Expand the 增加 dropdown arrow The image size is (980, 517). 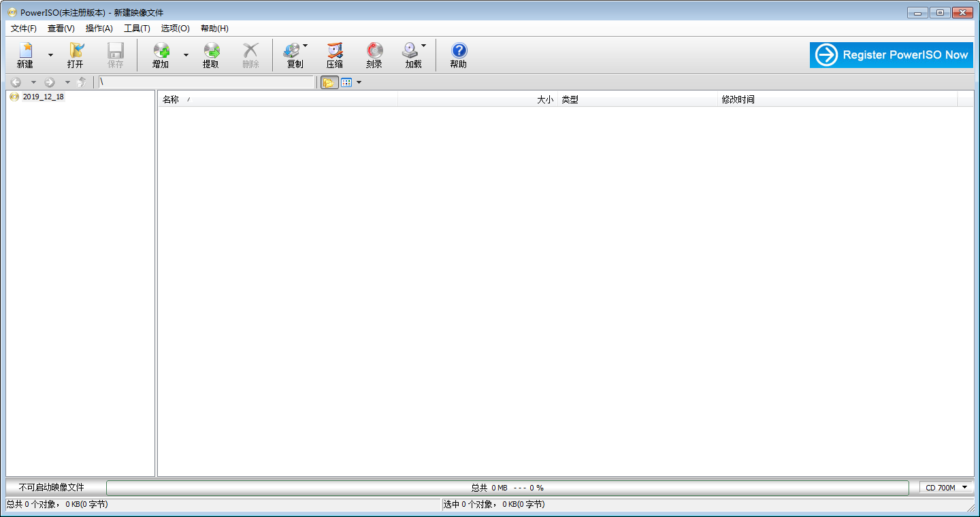[186, 55]
